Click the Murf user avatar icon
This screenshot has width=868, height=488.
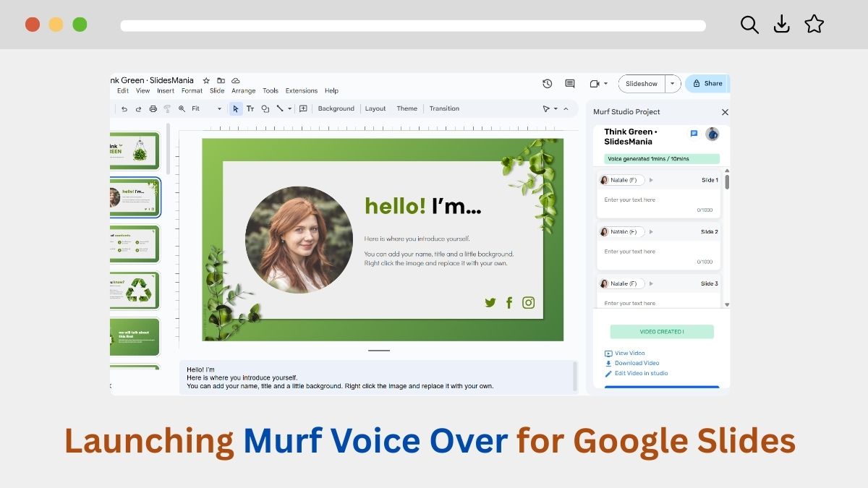712,134
